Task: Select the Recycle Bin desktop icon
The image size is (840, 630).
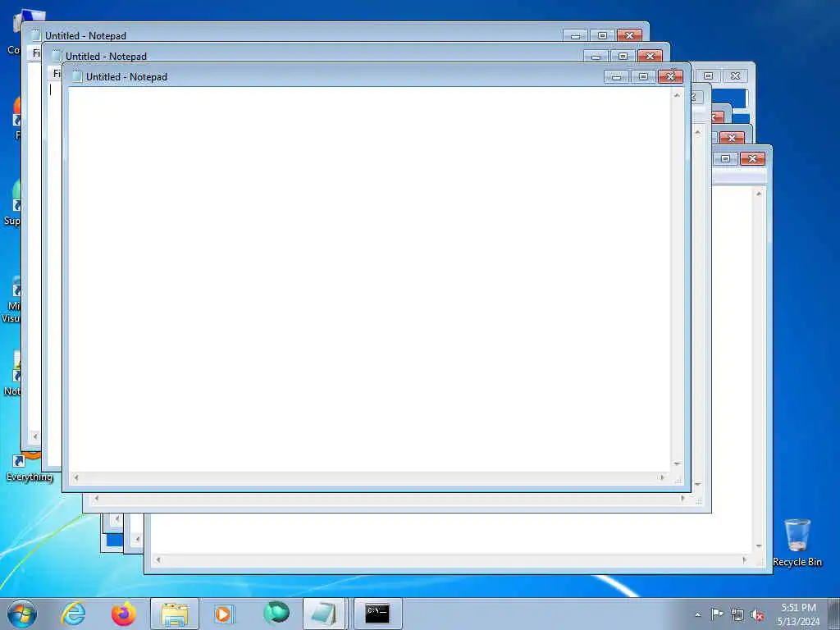Action: click(797, 542)
